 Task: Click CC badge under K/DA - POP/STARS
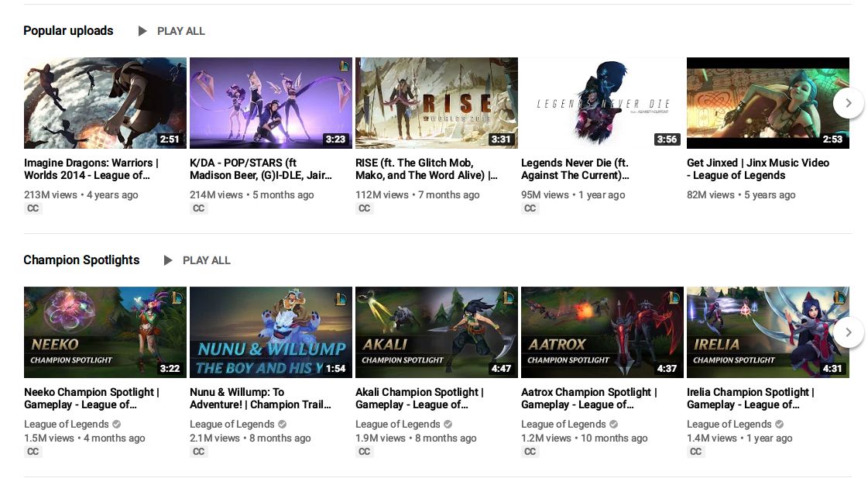point(199,208)
